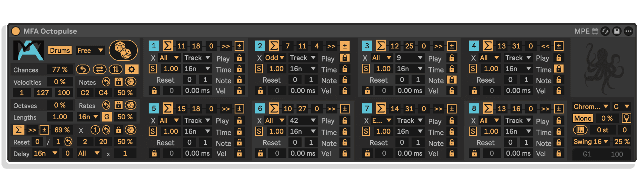The height and width of the screenshot is (185, 644).
Task: Open the Delay 16n dropdown
Action: pos(46,153)
